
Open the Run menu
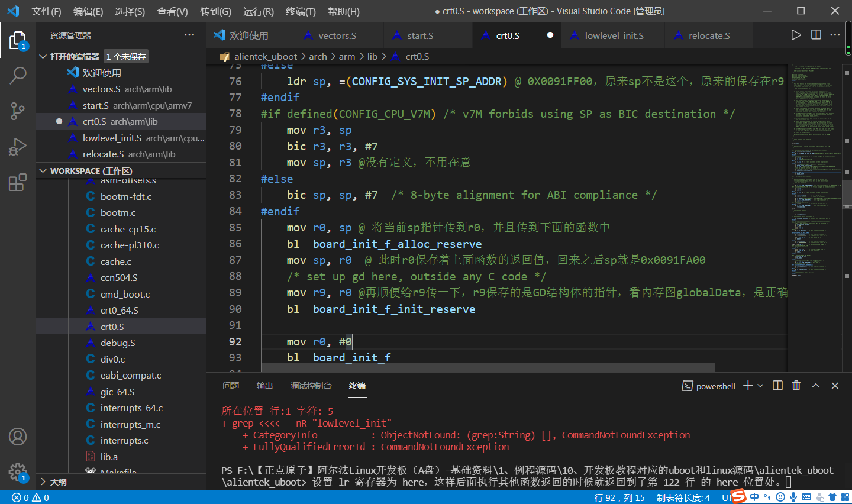(x=259, y=11)
